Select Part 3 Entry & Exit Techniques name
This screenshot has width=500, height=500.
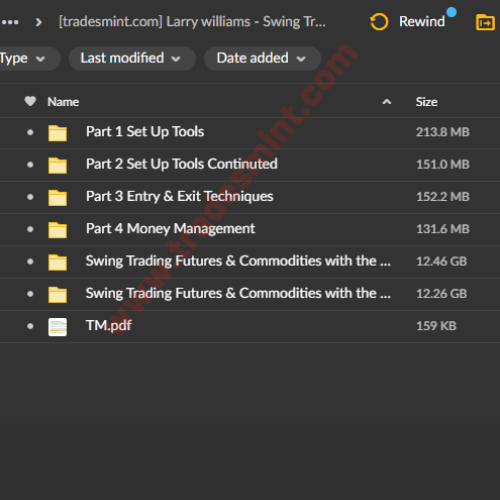(180, 196)
